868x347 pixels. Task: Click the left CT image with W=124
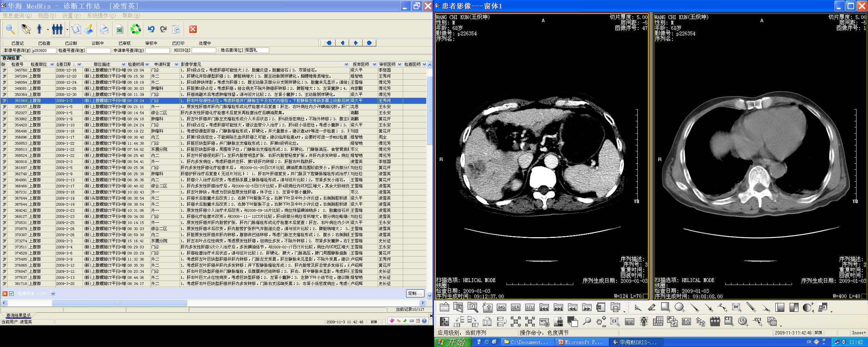(x=542, y=157)
